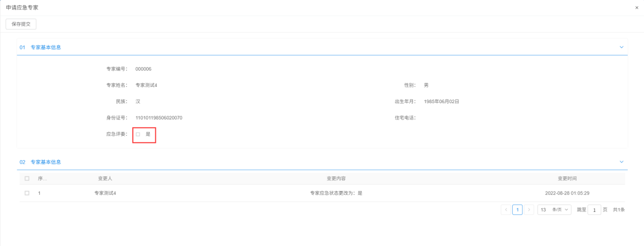
Task: Tick the 应急评委 是 checkbox
Action: tap(138, 134)
